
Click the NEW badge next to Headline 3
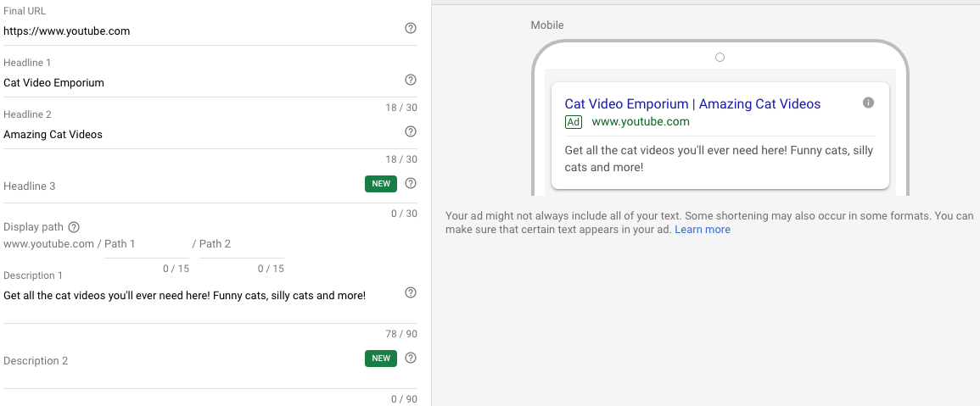(381, 184)
